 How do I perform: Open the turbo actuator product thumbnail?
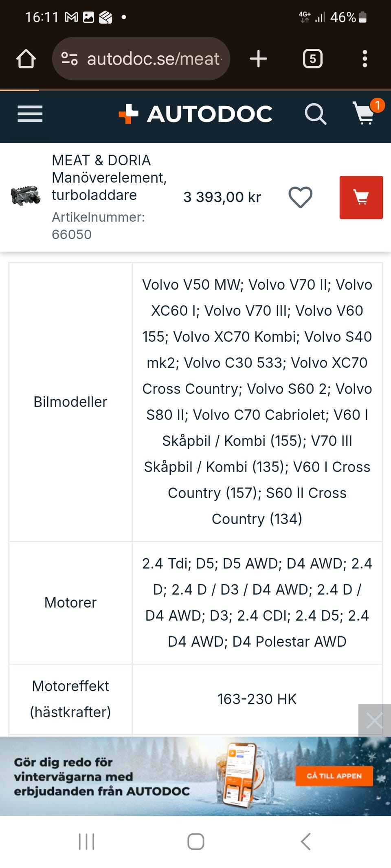(x=26, y=197)
